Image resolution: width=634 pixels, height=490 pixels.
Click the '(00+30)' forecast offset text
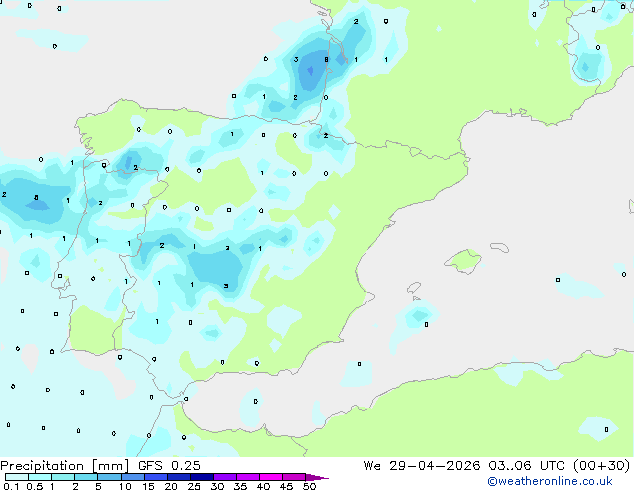pos(602,466)
